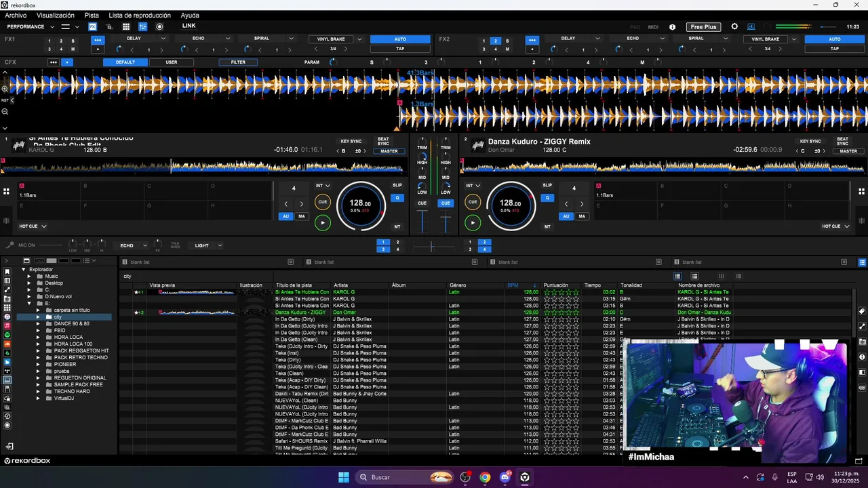Hit the deck 2 orange CUE button
The image size is (868, 488).
[473, 202]
